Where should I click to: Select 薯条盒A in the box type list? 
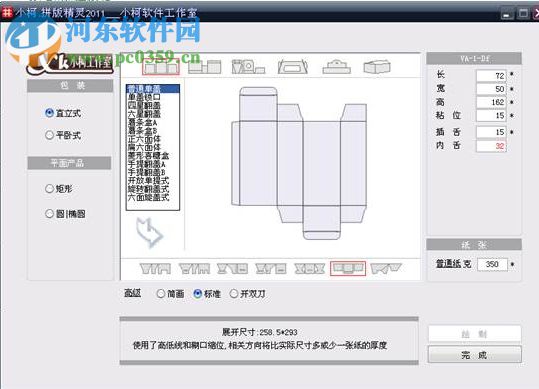[153, 122]
